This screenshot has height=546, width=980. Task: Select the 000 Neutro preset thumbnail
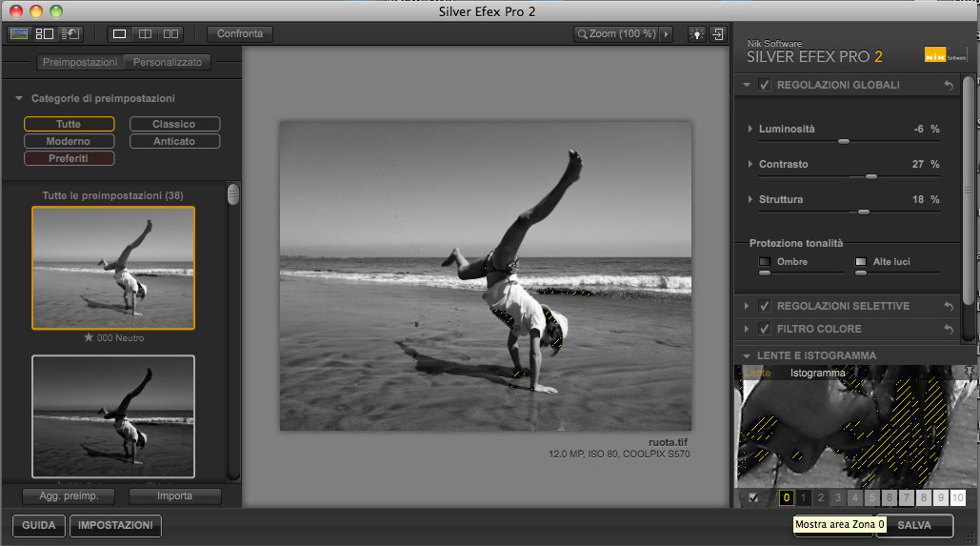click(x=113, y=268)
